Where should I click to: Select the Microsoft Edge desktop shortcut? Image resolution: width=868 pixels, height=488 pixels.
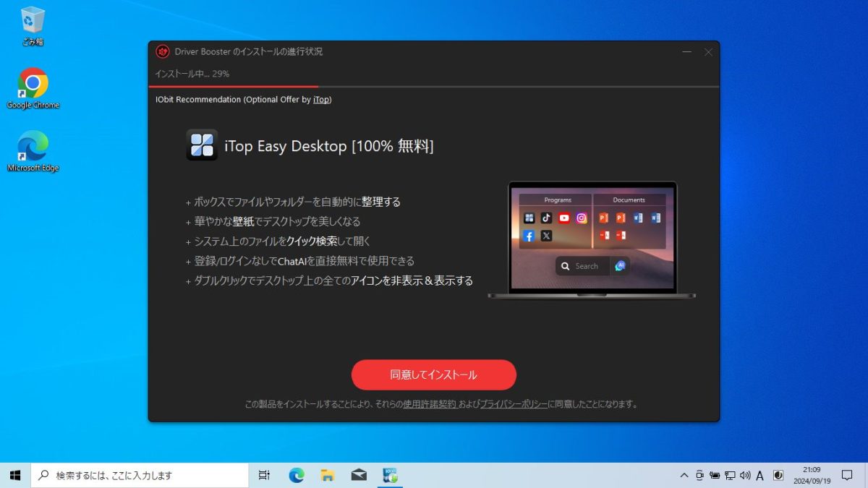(x=33, y=152)
